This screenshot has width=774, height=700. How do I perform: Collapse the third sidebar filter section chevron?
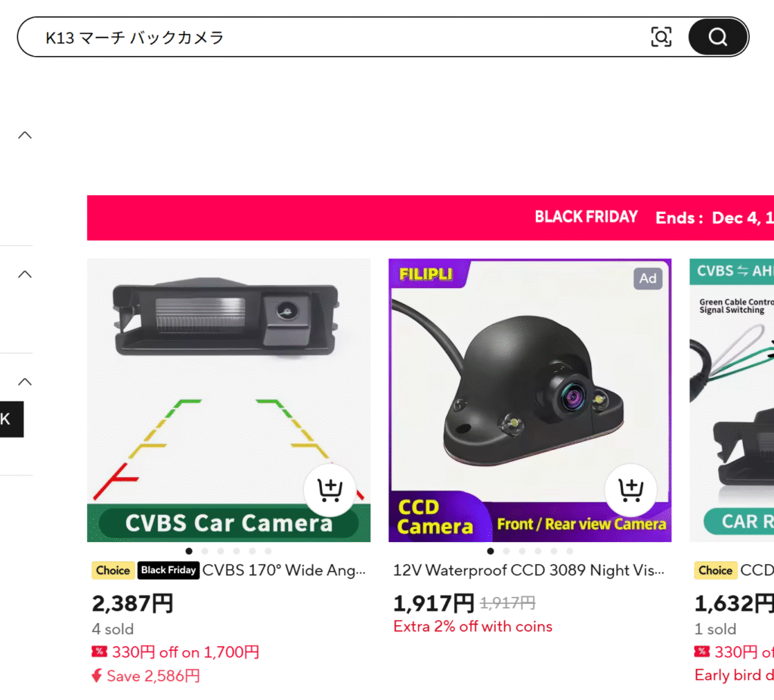coord(25,382)
